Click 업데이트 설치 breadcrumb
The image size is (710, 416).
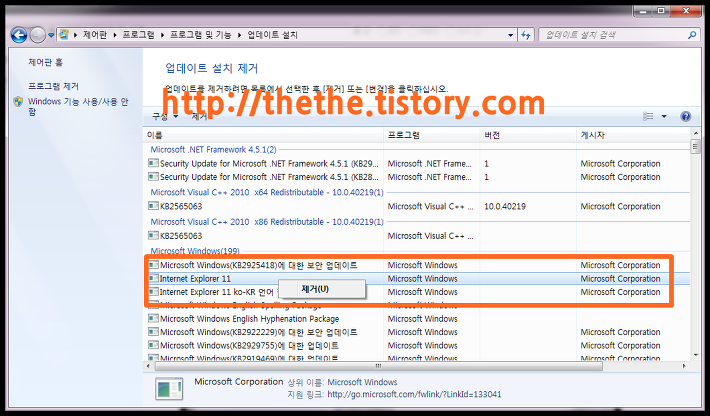pos(273,35)
